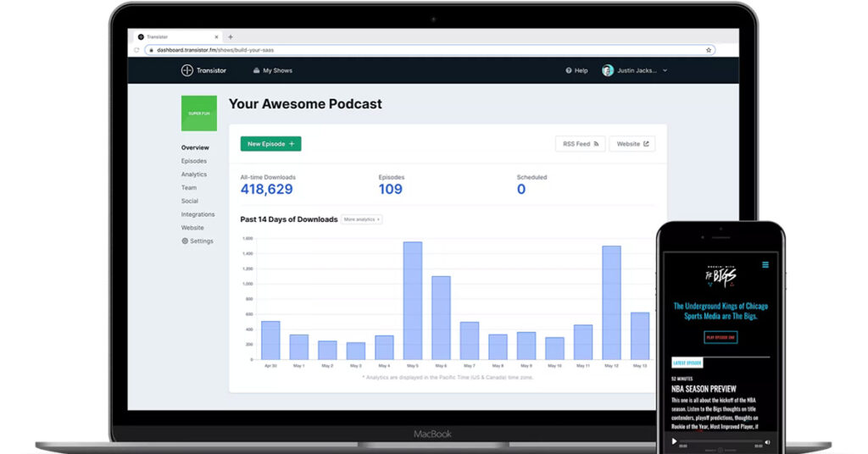Visit the show via Website button

click(x=632, y=144)
